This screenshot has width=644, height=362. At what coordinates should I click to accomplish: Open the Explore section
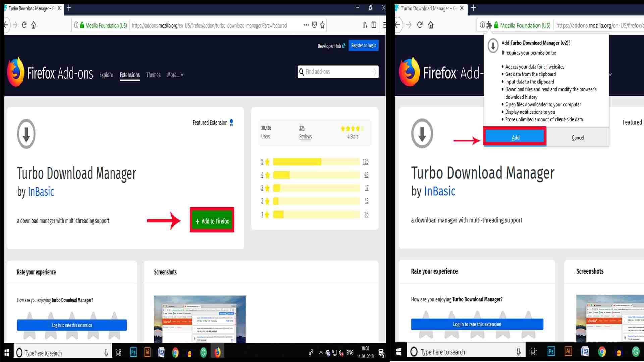(106, 75)
